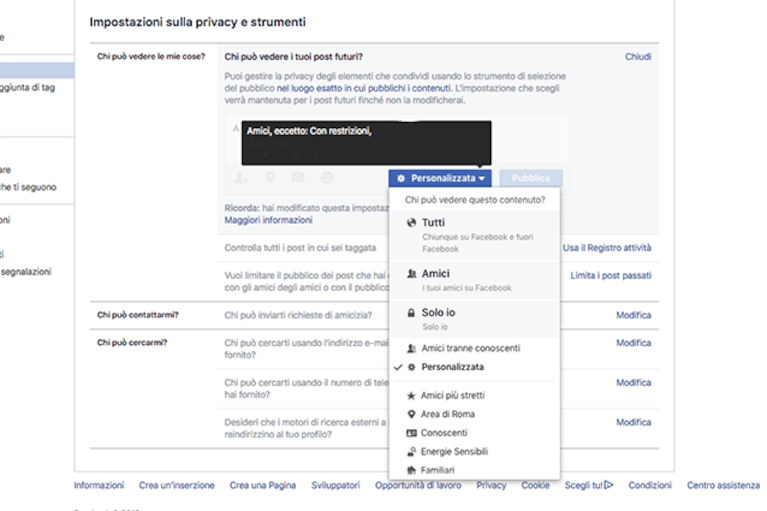This screenshot has width=767, height=511.
Task: Click the Pubblica button
Action: pyautogui.click(x=531, y=178)
